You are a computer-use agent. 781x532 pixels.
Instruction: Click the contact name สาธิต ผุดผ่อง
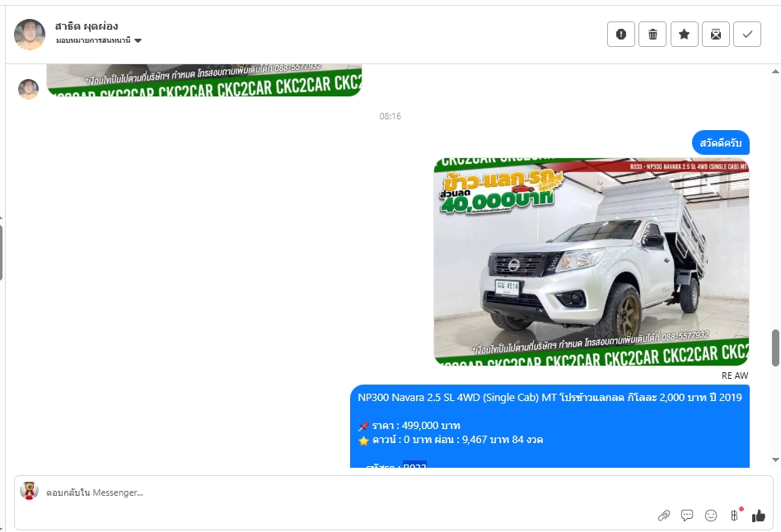(87, 26)
